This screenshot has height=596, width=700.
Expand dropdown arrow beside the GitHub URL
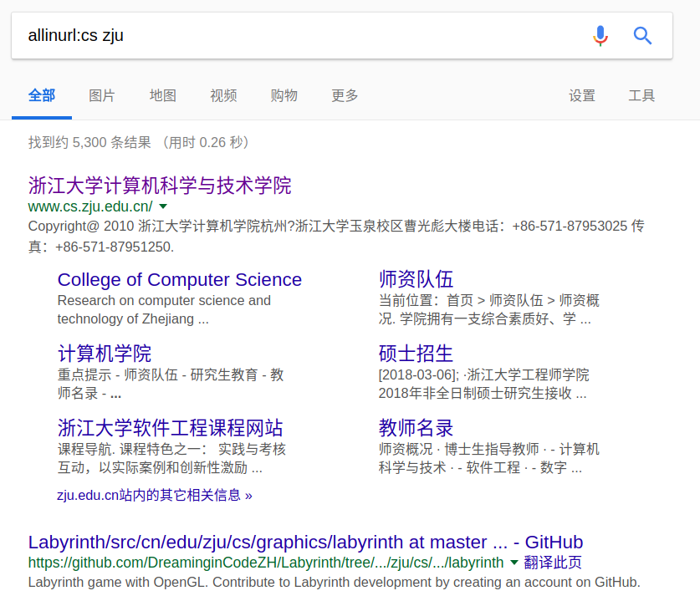[x=514, y=563]
